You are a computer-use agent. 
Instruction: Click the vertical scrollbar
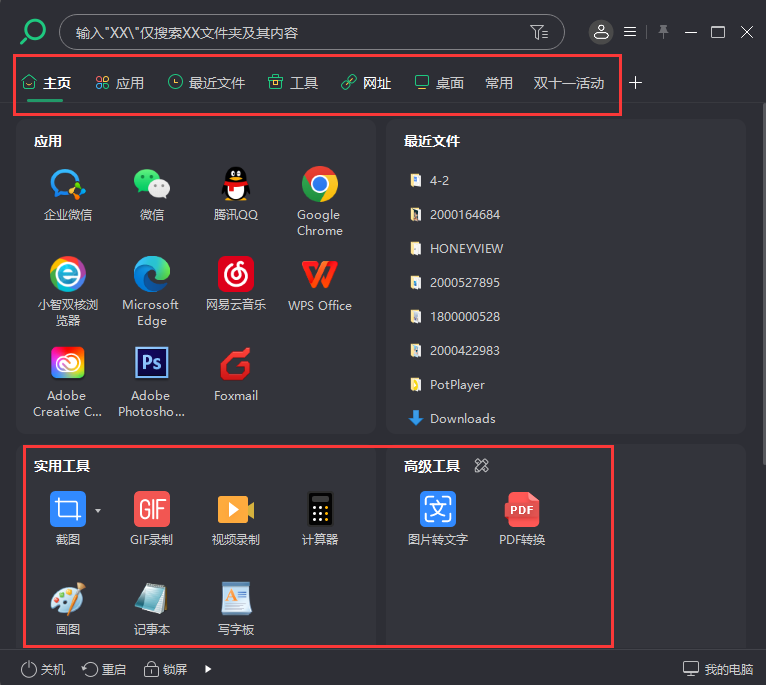tap(764, 283)
